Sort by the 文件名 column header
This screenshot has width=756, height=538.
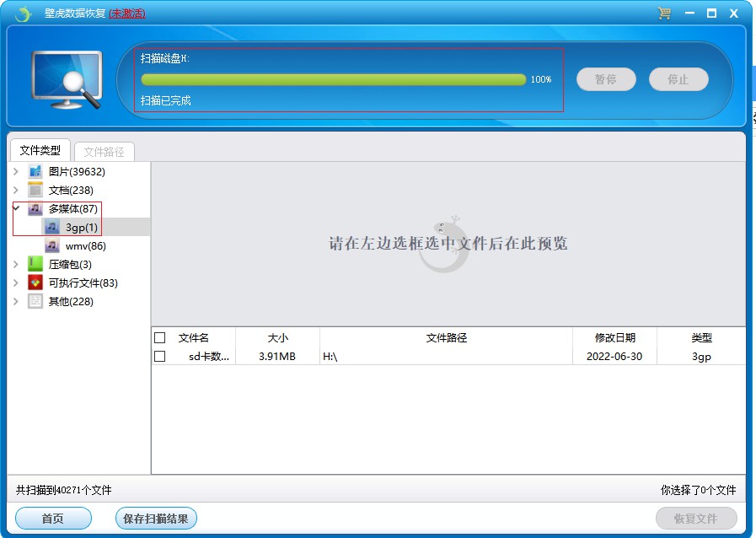tap(194, 338)
